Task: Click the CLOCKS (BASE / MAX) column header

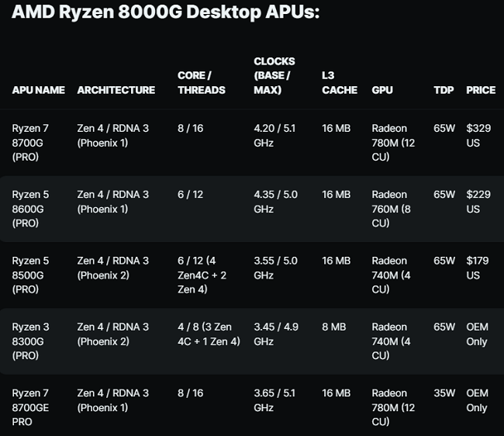Action: pos(274,75)
